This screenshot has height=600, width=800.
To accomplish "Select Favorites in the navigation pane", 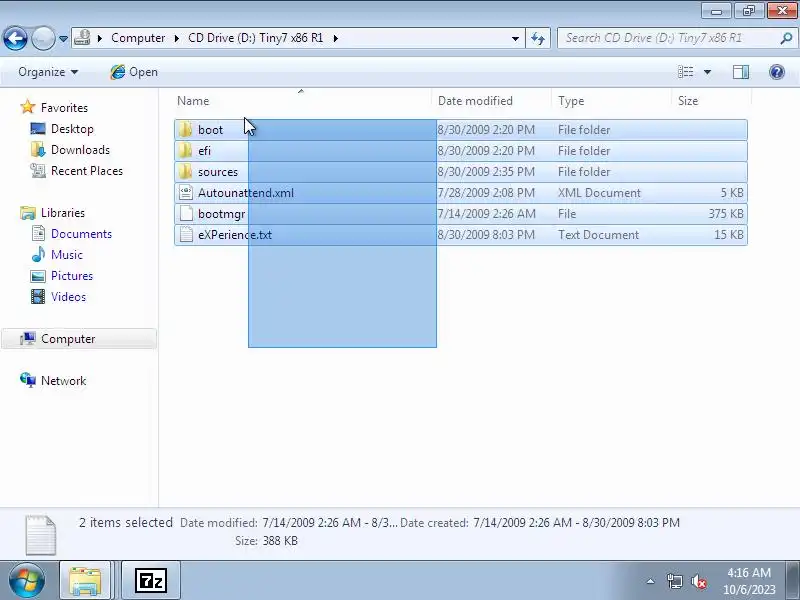I will click(64, 108).
